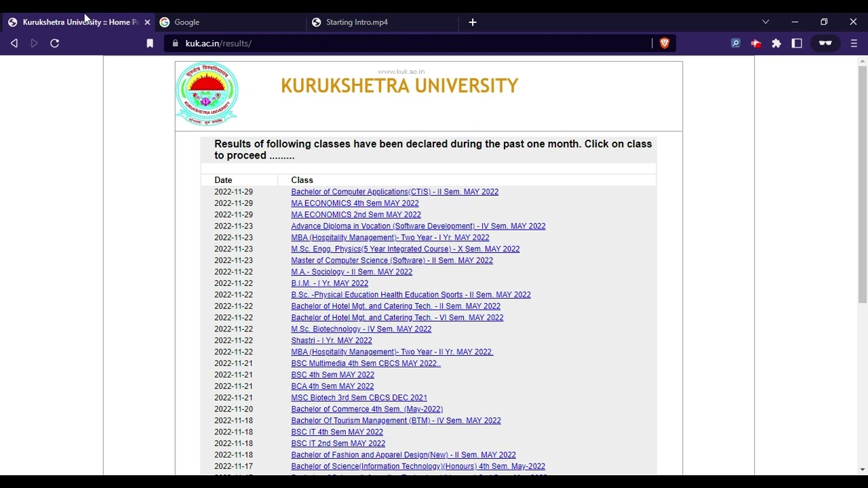Open M.Sc. Engg. Physics X Sem link

[x=406, y=249]
